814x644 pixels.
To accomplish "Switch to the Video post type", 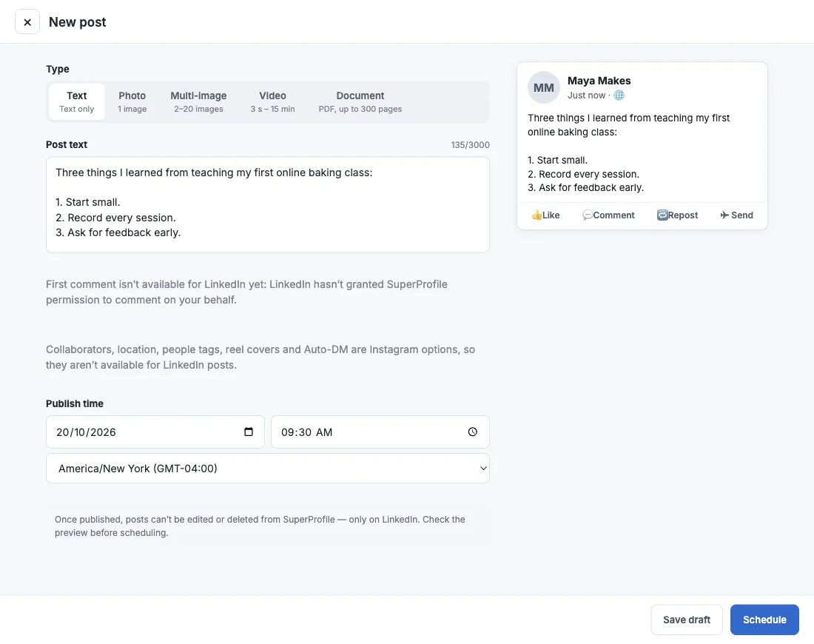I will pyautogui.click(x=272, y=102).
